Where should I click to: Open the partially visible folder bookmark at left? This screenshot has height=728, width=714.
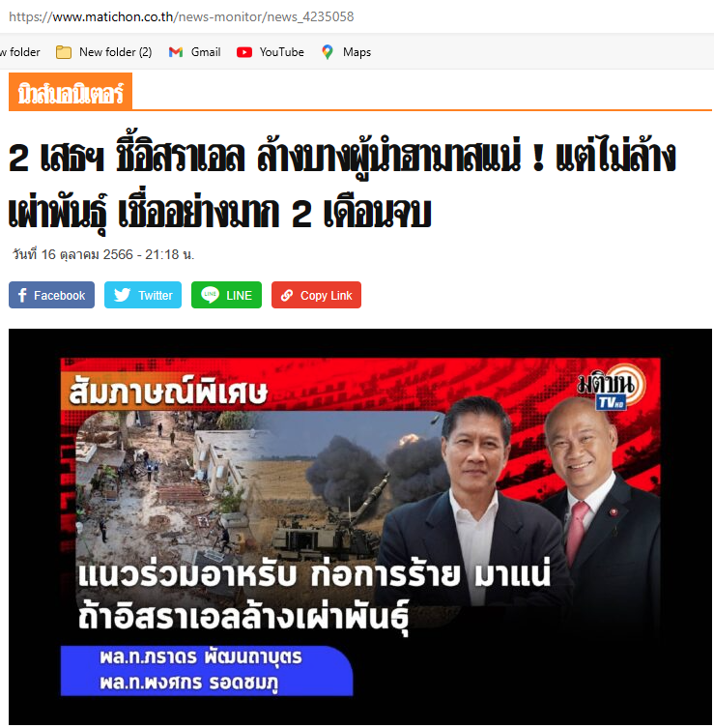click(20, 52)
